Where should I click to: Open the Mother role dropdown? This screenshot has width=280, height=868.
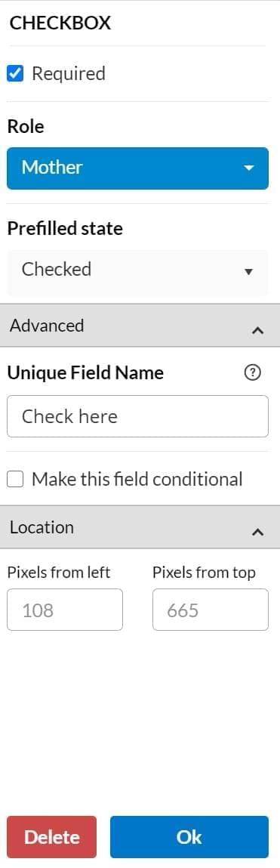(138, 168)
